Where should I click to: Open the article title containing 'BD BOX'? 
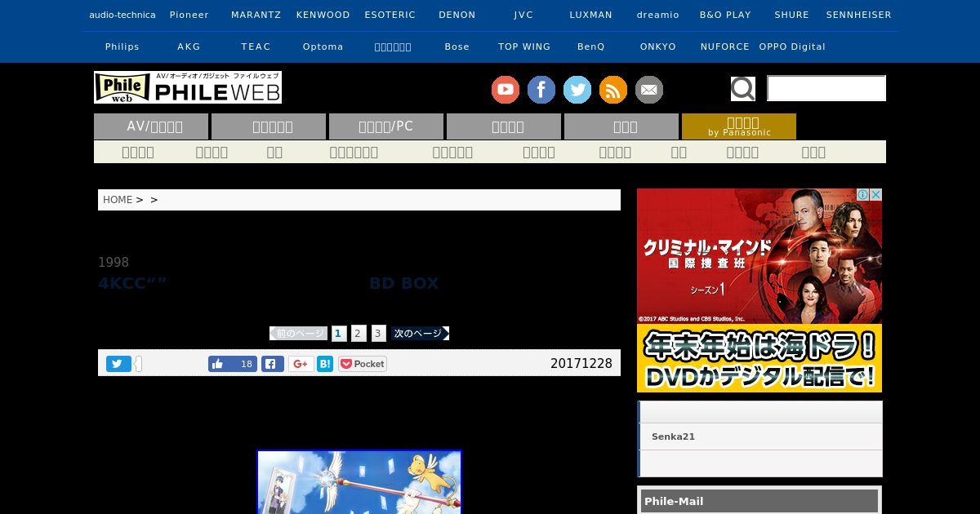(x=269, y=283)
